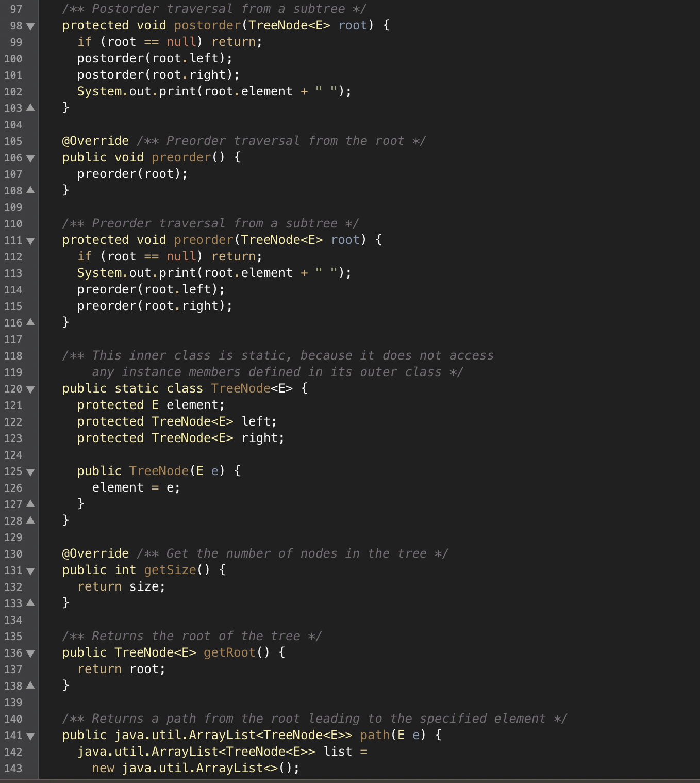Click 'element = e;' assignment on line 126
Viewport: 700px width, 783px height.
136,487
